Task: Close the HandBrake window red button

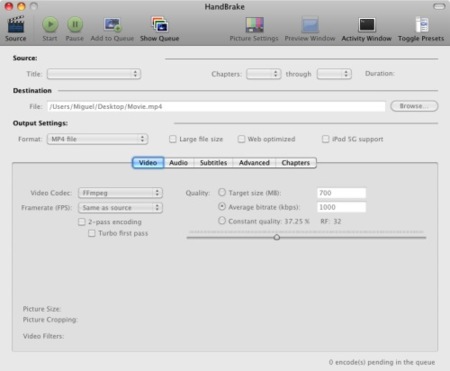Action: [9, 6]
